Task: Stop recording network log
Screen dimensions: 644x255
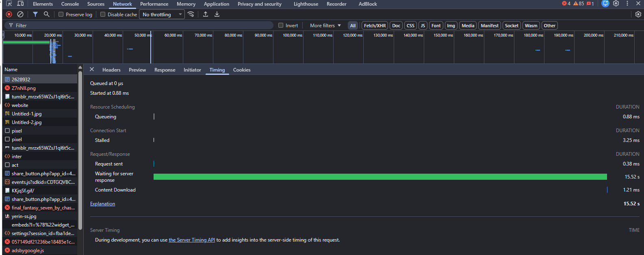Action: click(x=9, y=14)
